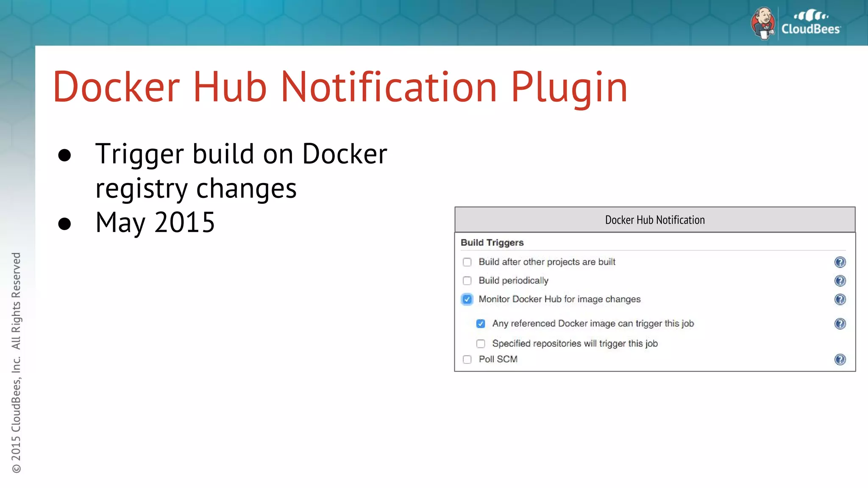Uncheck Monitor Docker Hub for image changes
The image size is (868, 488).
[467, 299]
